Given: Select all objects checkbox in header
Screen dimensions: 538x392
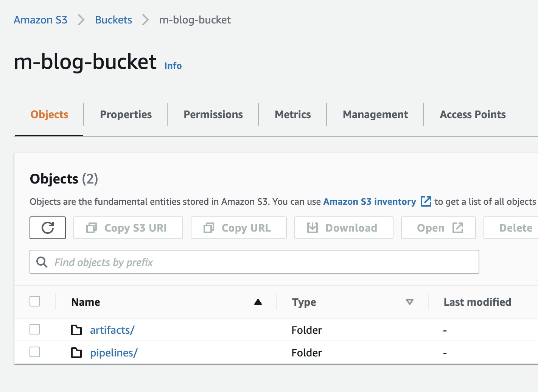Looking at the screenshot, I should (x=35, y=302).
